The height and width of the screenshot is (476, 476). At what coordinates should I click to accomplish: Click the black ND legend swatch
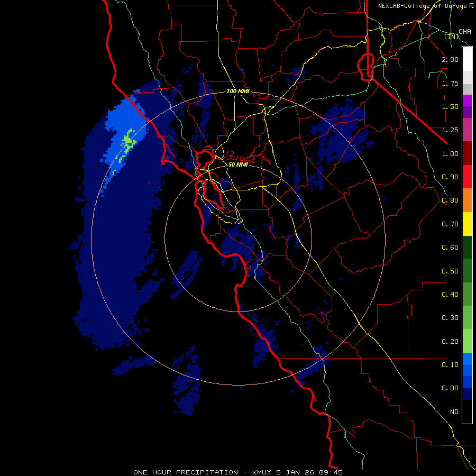point(467,411)
